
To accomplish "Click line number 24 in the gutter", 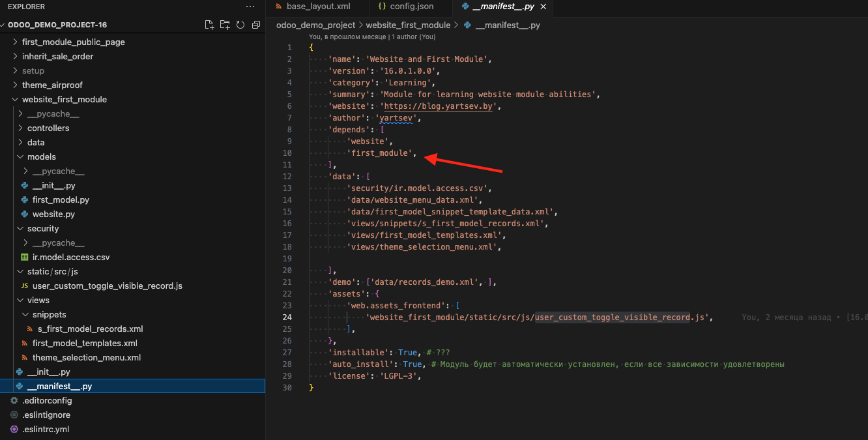I will (287, 317).
